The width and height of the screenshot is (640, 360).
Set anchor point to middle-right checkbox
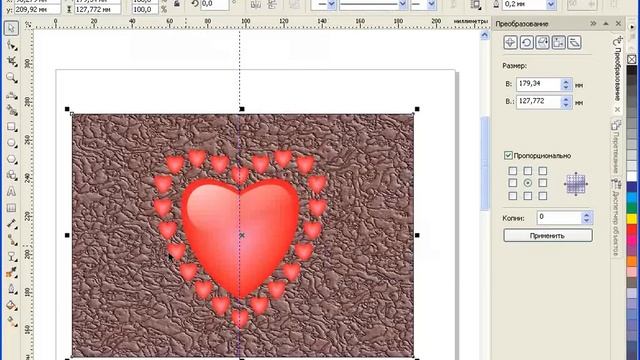(542, 183)
